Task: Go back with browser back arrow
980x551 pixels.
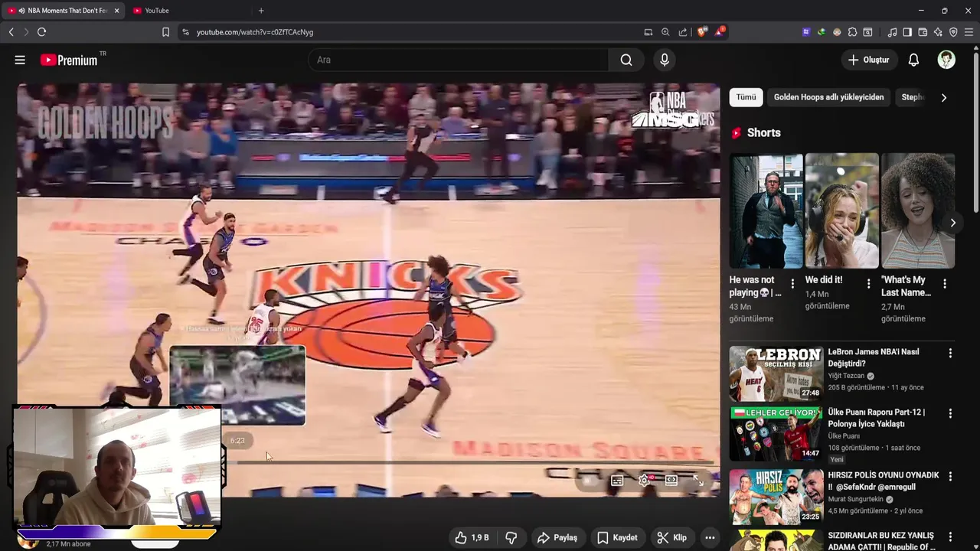Action: (x=11, y=32)
